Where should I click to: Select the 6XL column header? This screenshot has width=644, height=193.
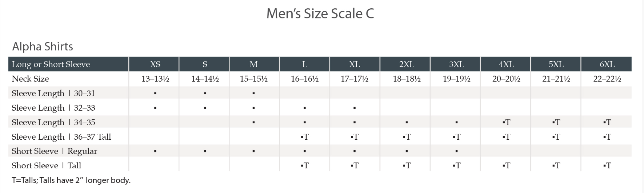point(607,64)
